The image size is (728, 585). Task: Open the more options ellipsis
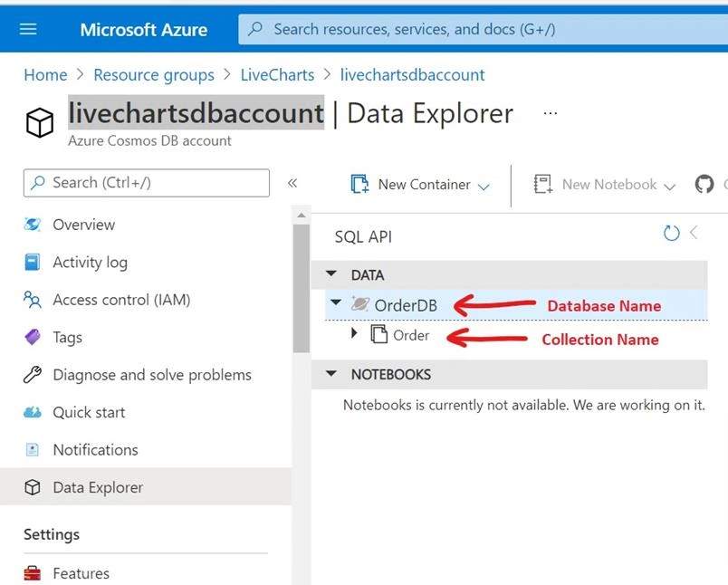click(551, 113)
